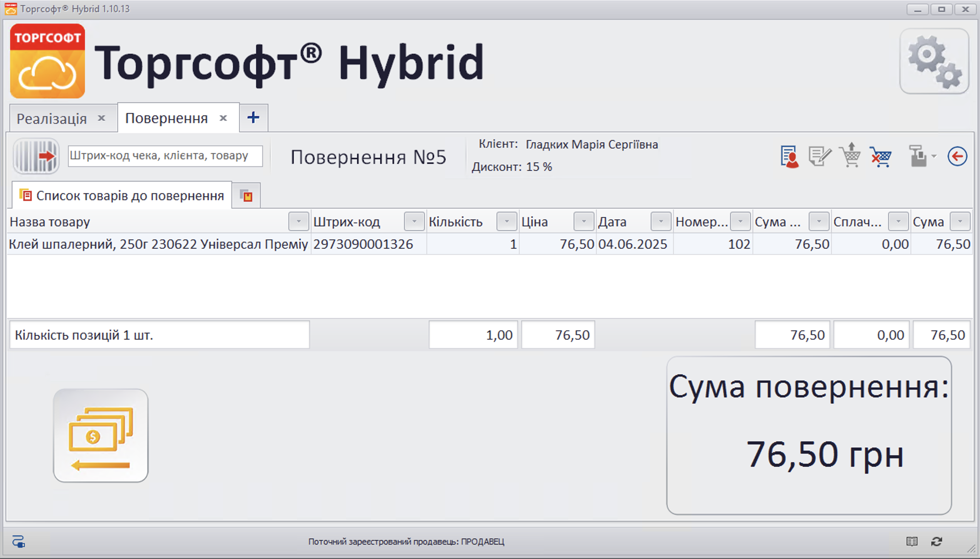
Task: Clear the cart using the crossed-out cart icon
Action: (x=881, y=157)
